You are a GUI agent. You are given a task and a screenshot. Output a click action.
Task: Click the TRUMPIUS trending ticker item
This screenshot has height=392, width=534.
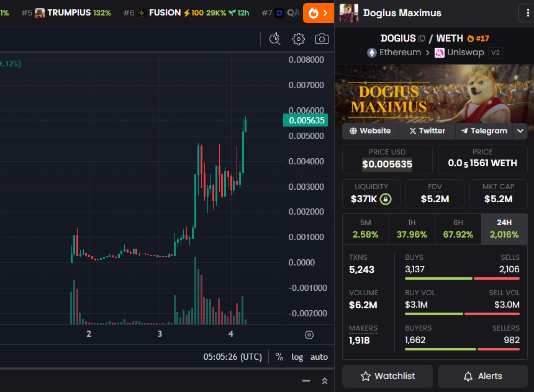pos(66,13)
